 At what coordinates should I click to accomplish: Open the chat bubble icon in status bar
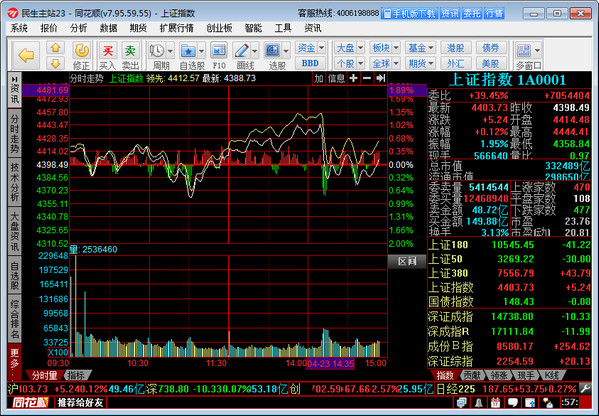(x=512, y=402)
